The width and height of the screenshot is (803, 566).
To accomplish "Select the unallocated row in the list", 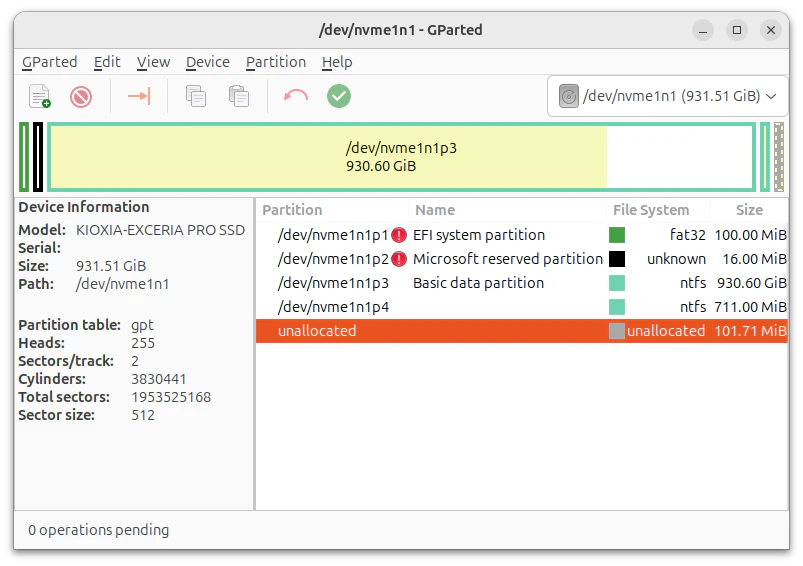I will [522, 331].
